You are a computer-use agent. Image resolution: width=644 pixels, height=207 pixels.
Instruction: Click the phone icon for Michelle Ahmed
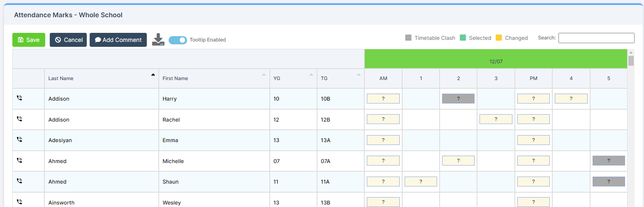pyautogui.click(x=19, y=161)
